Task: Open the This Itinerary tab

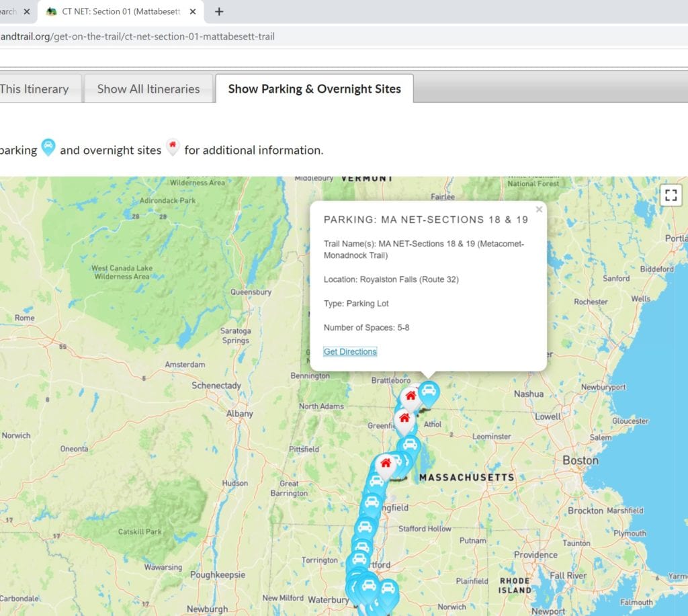Action: click(35, 88)
